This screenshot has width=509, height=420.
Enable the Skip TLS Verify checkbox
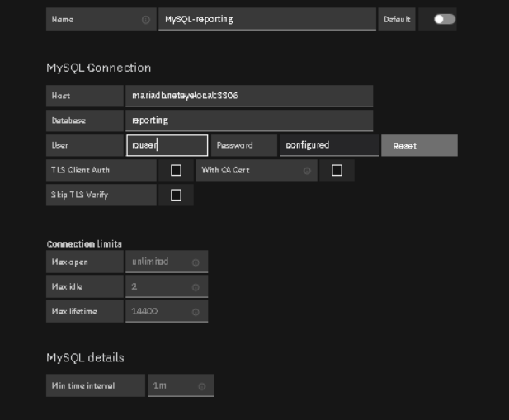(x=176, y=195)
